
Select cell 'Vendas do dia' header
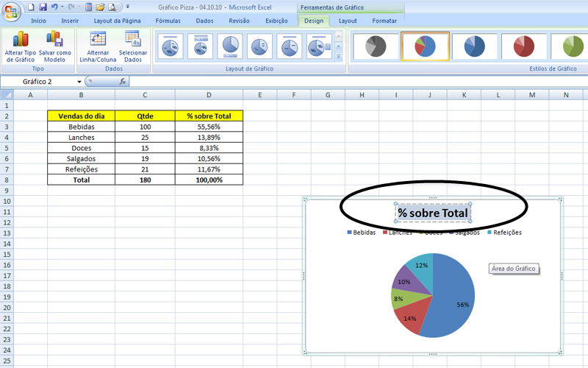[x=81, y=116]
